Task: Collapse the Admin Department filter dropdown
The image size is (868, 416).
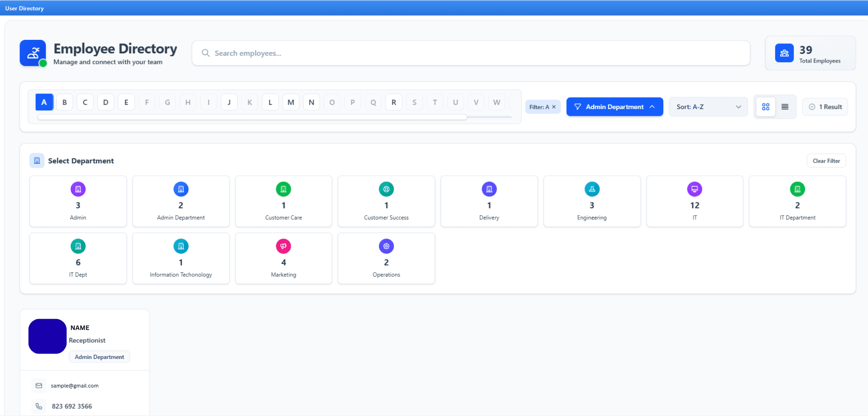Action: [614, 106]
